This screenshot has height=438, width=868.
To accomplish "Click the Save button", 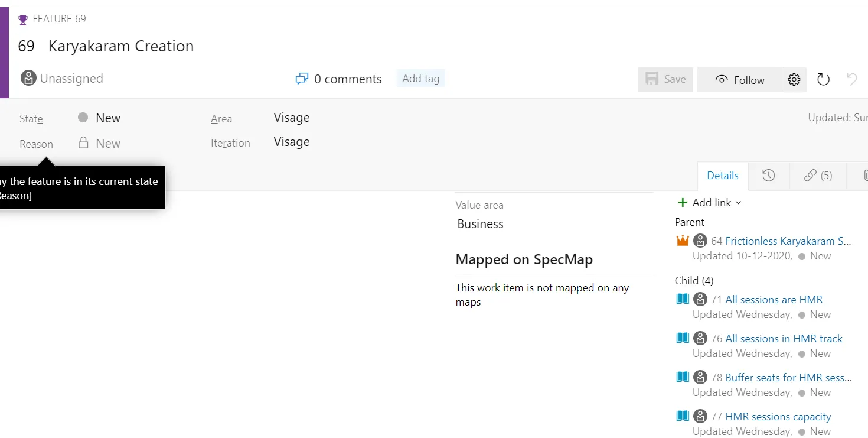I will (x=665, y=79).
